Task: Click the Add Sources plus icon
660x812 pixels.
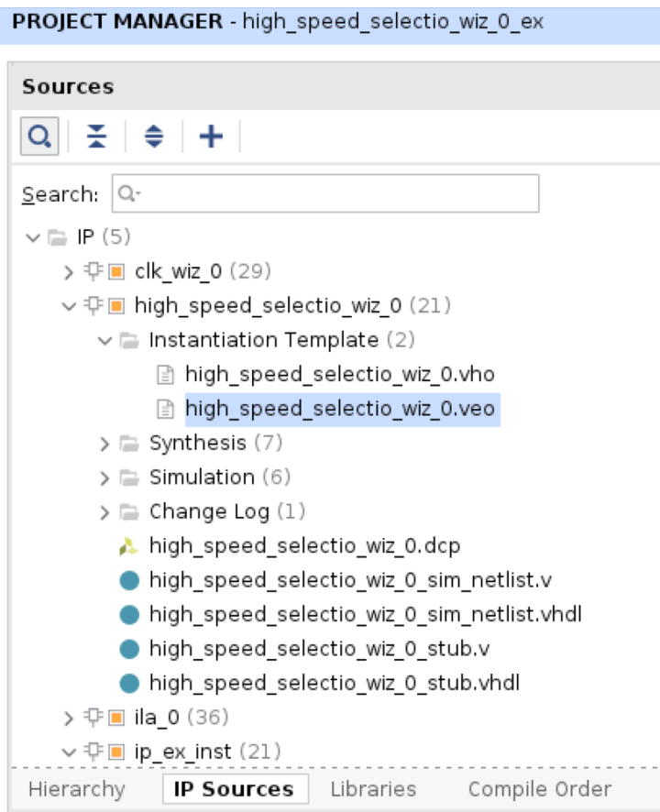Action: coord(211,137)
